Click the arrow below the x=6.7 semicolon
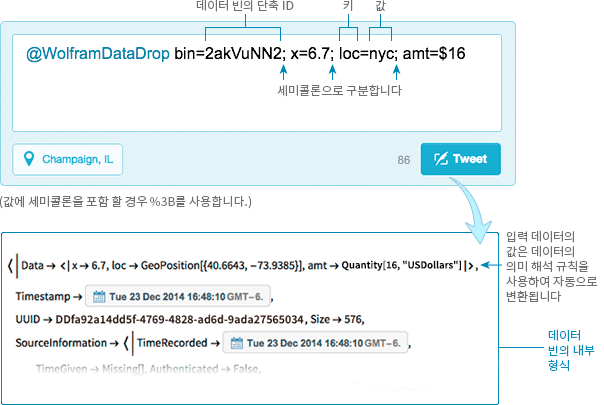 (x=332, y=72)
